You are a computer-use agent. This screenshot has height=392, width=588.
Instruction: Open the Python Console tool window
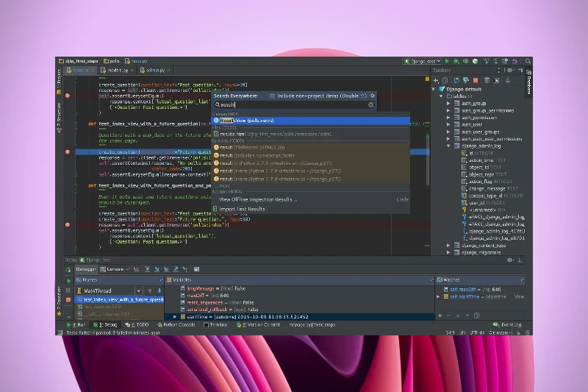(176, 325)
